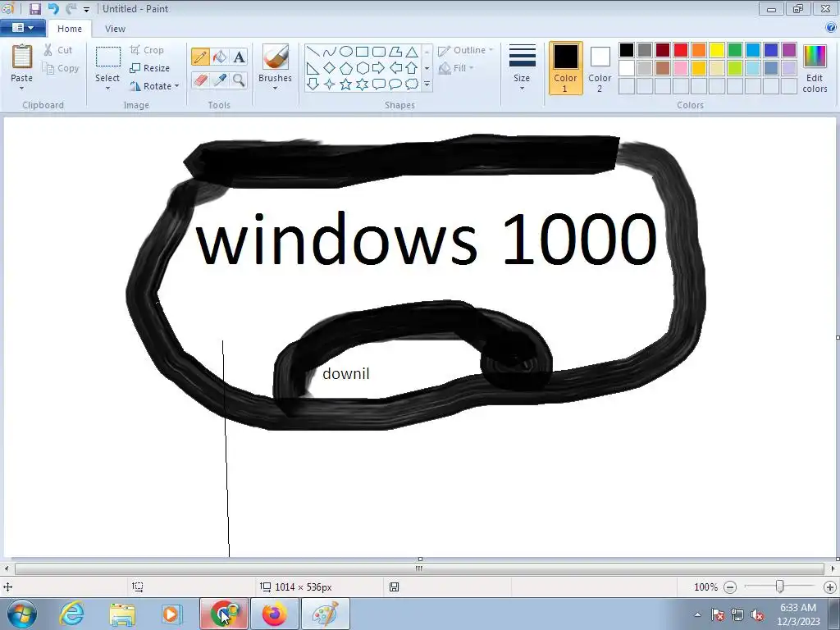840x630 pixels.
Task: Open the Brushes dropdown arrow
Action: [x=275, y=89]
